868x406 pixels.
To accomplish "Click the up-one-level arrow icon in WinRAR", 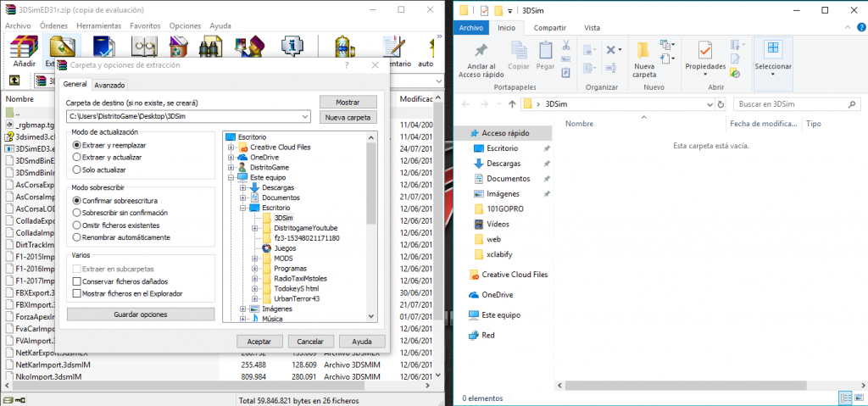I will (14, 81).
